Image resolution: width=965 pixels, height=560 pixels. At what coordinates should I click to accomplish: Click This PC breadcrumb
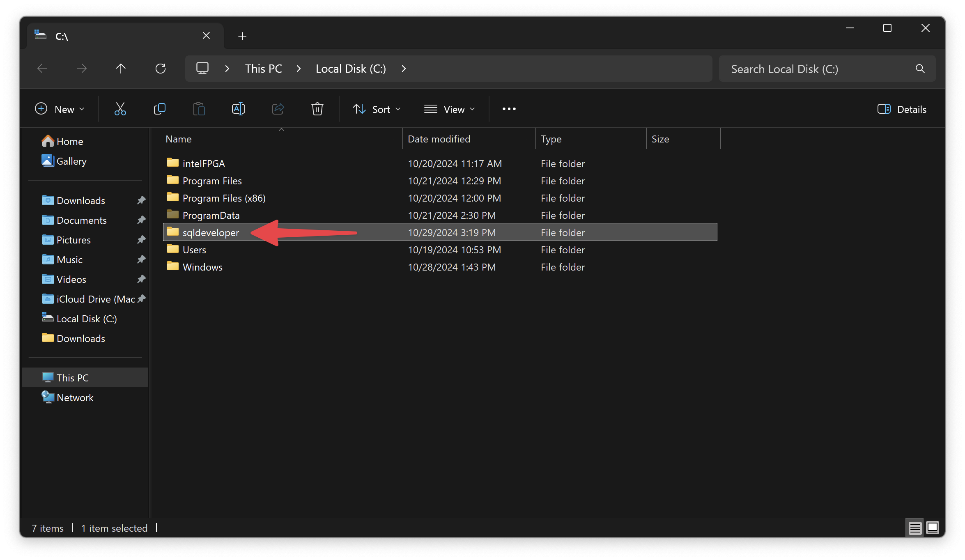(x=263, y=69)
